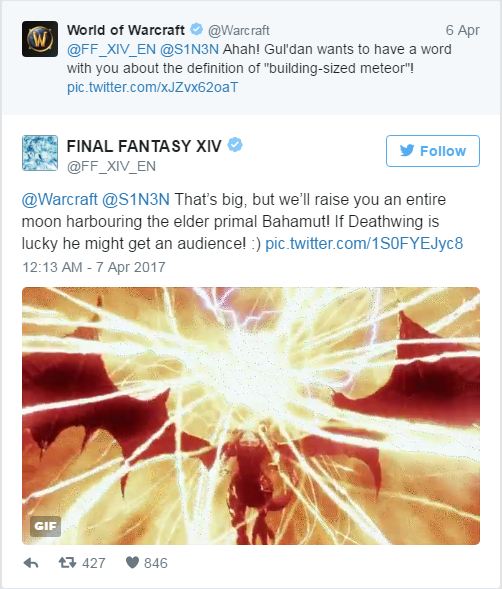Screen dimensions: 502x589
Task: Click the Final Fantasy XIV profile avatar
Action: pyautogui.click(x=40, y=153)
